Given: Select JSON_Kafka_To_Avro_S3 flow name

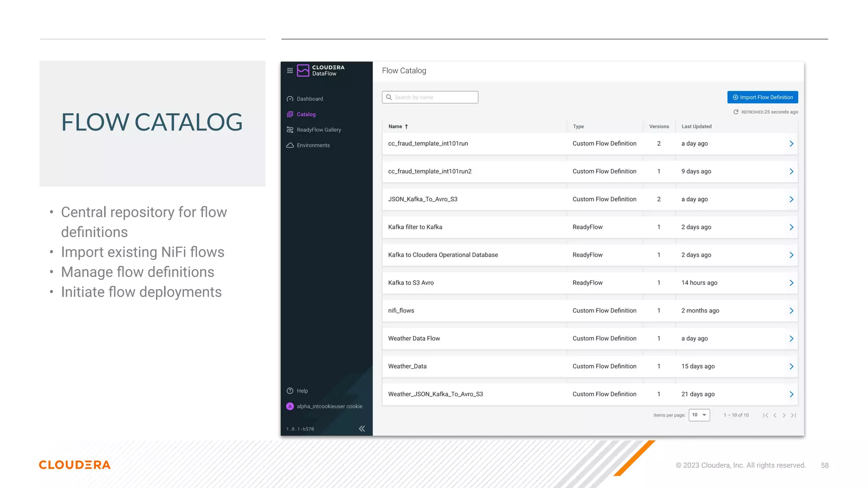Looking at the screenshot, I should 423,200.
